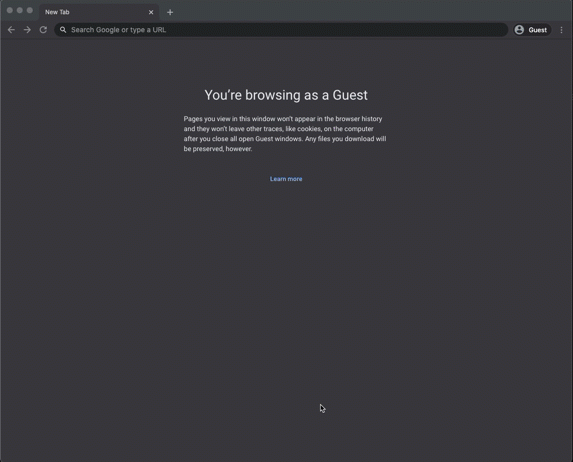Add a new tab with plus button
Image resolution: width=573 pixels, height=462 pixels.
click(170, 12)
